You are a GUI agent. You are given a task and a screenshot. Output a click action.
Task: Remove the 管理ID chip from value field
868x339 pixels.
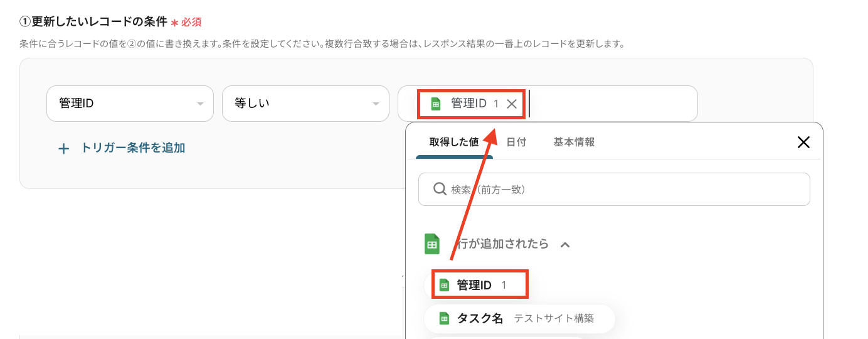click(512, 104)
